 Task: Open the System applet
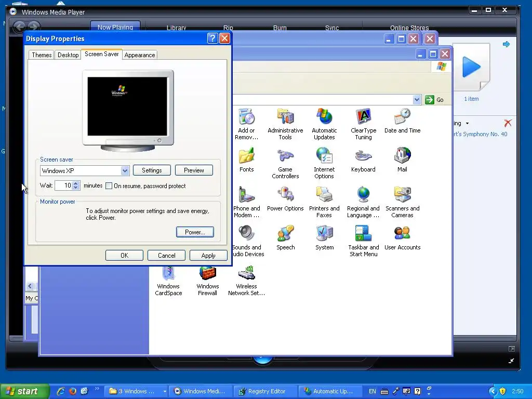[324, 238]
